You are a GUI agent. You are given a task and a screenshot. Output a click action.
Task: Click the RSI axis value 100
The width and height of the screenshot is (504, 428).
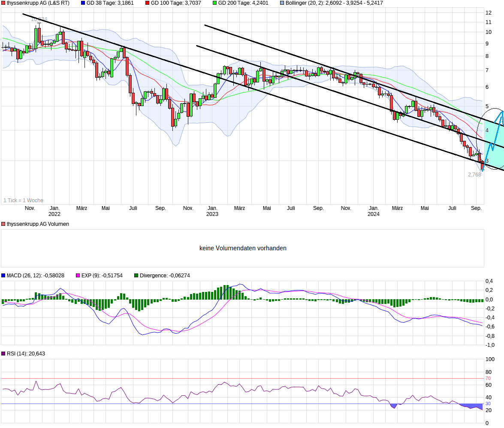coord(490,359)
